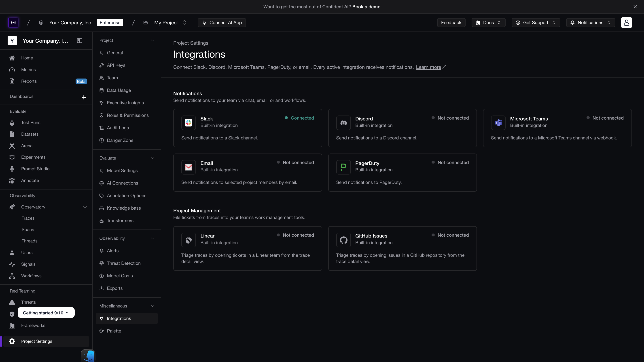Go to Traces under Observatory

coord(28,218)
